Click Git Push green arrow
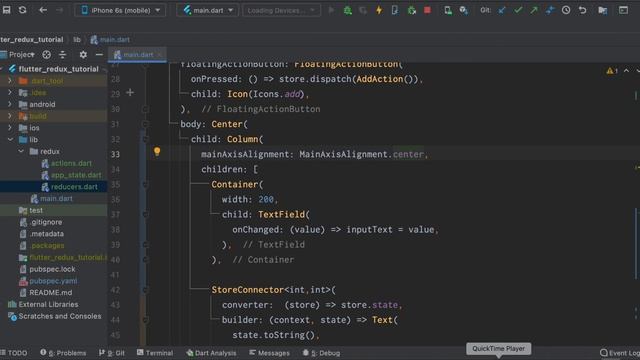This screenshot has width=640, height=360. [x=534, y=10]
